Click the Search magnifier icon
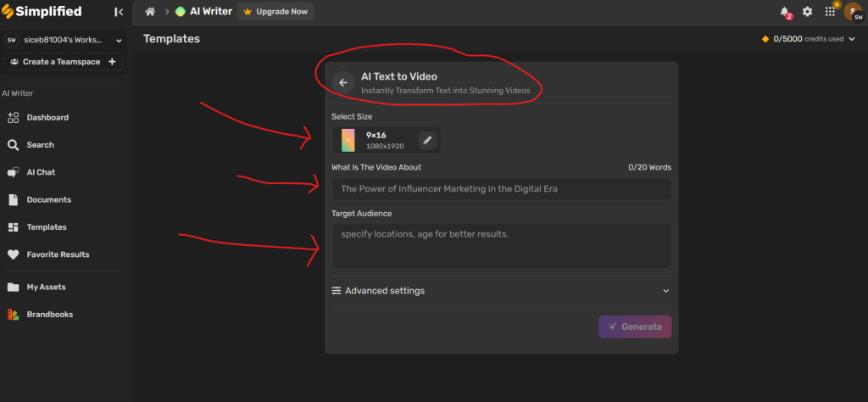This screenshot has width=868, height=402. pos(14,145)
